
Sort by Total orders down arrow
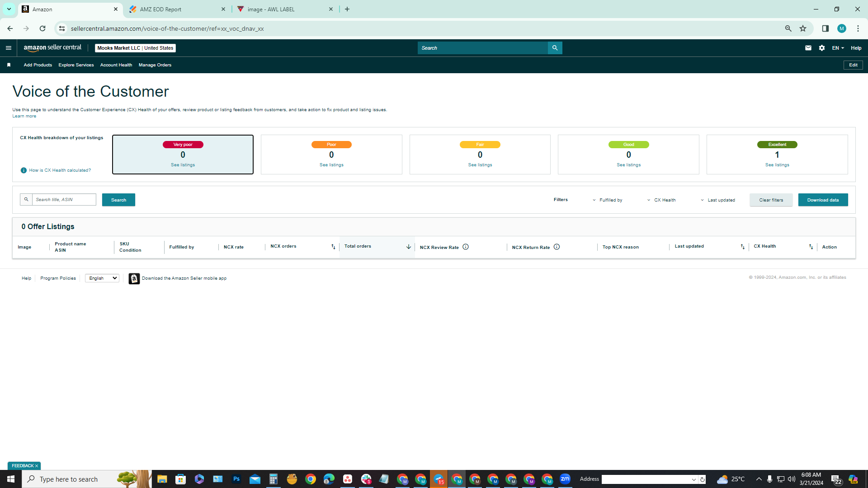(x=409, y=247)
